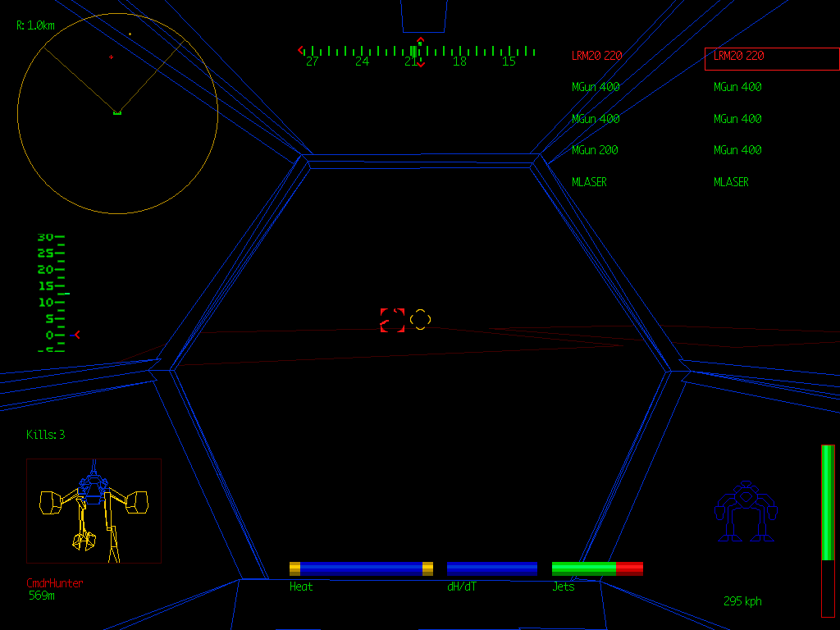Click the red heading caret on compass
Viewport: 840px width, 630px height.
pyautogui.click(x=420, y=40)
